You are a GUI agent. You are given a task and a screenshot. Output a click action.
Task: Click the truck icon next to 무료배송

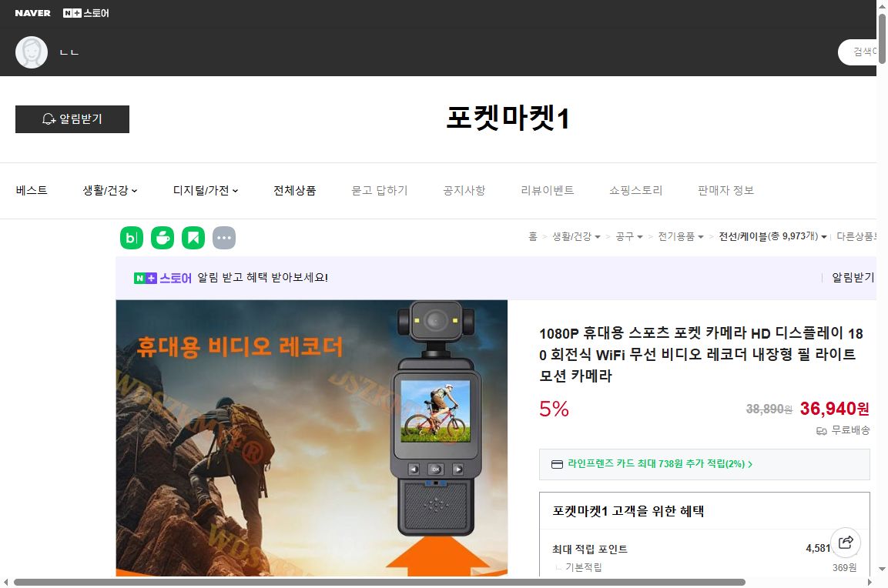tap(823, 431)
